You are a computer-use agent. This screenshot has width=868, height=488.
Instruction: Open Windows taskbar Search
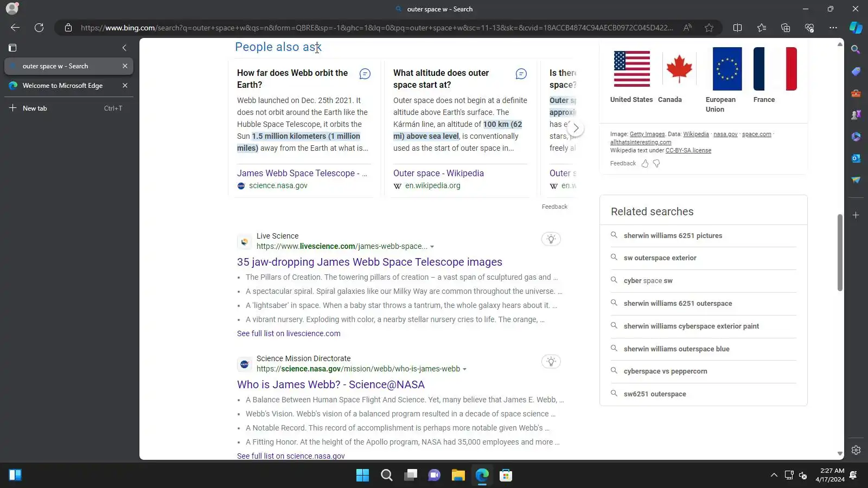pyautogui.click(x=386, y=476)
